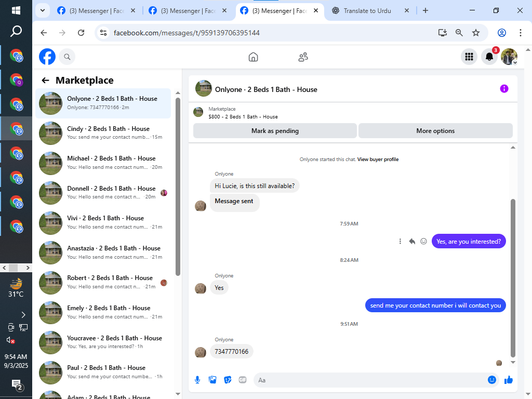Viewport: 532px width, 399px height.
Task: Click the browser back button
Action: coord(44,33)
